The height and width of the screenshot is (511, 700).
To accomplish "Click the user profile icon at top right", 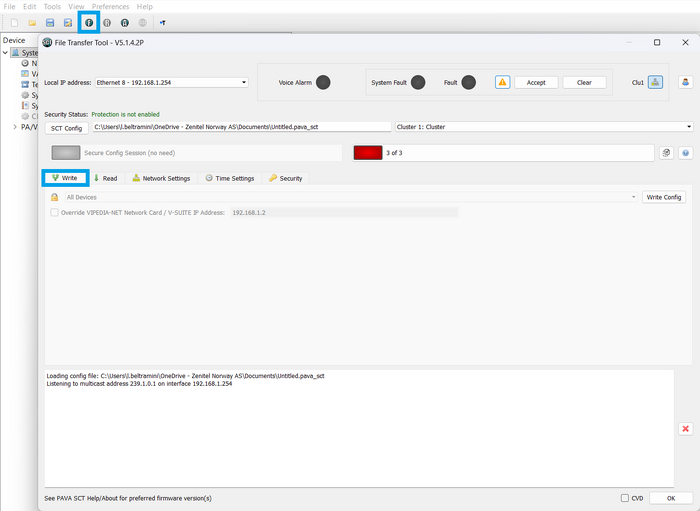I will pyautogui.click(x=685, y=82).
